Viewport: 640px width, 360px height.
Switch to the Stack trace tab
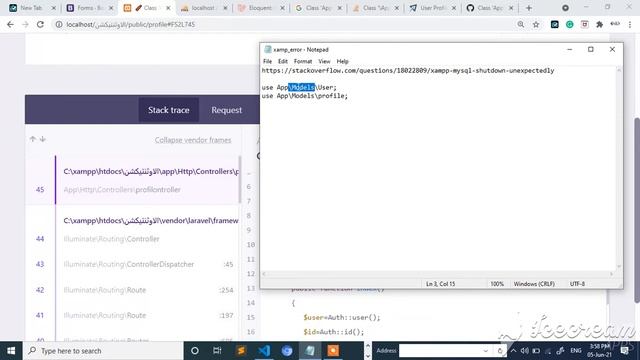point(169,110)
